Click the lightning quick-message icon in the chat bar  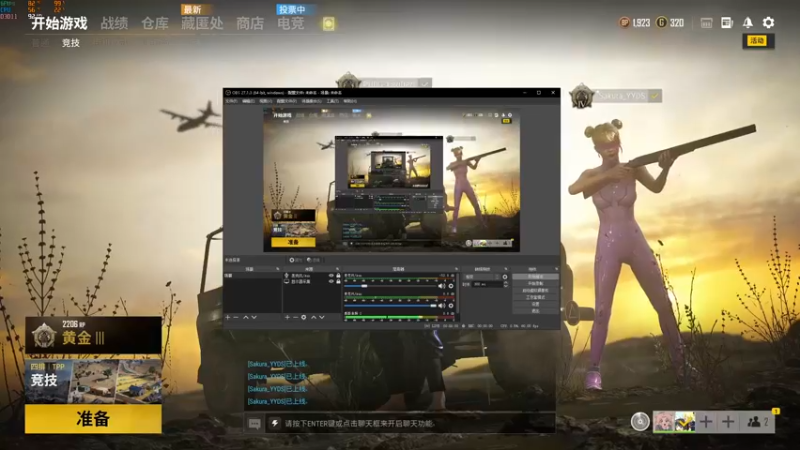coord(274,423)
